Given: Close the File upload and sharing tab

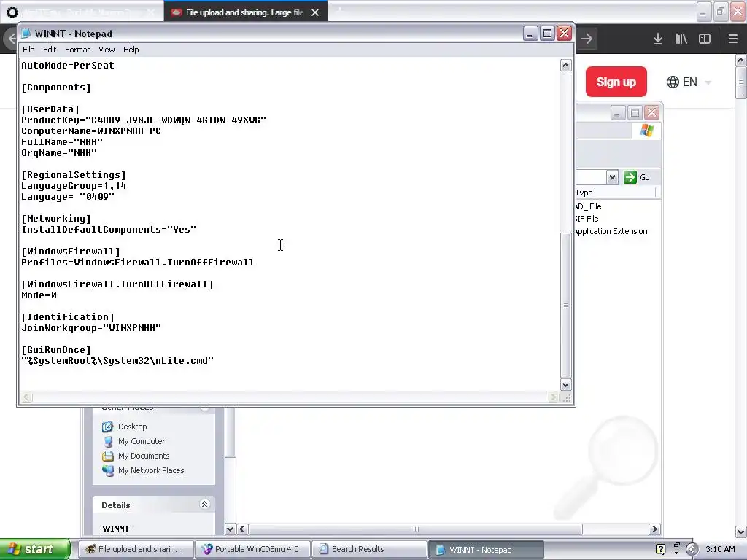Looking at the screenshot, I should 315,12.
